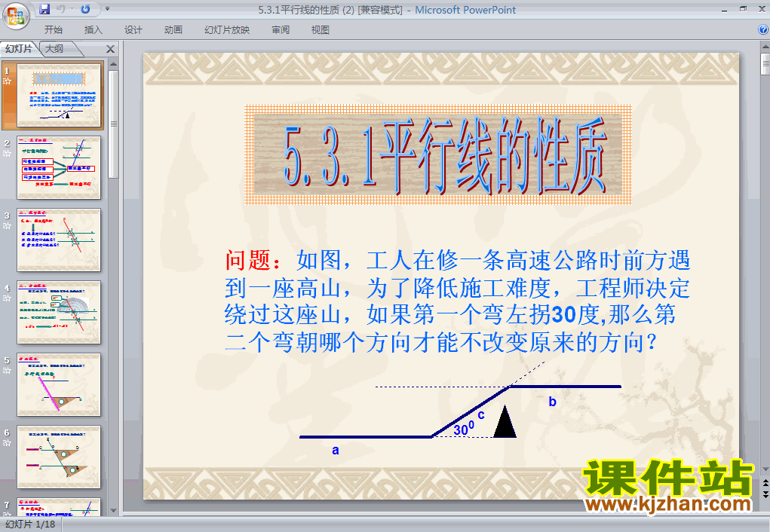Select the label 'a' under the line
This screenshot has height=532, width=770.
coord(336,450)
